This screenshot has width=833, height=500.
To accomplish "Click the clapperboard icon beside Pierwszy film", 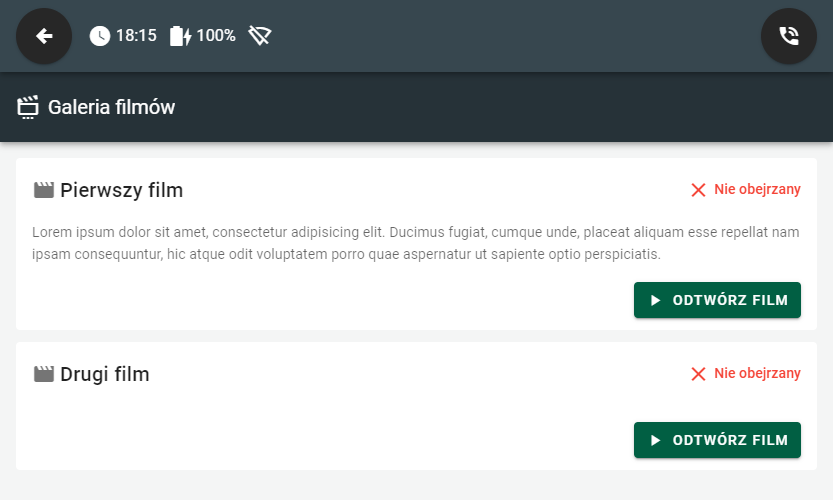I will [43, 190].
